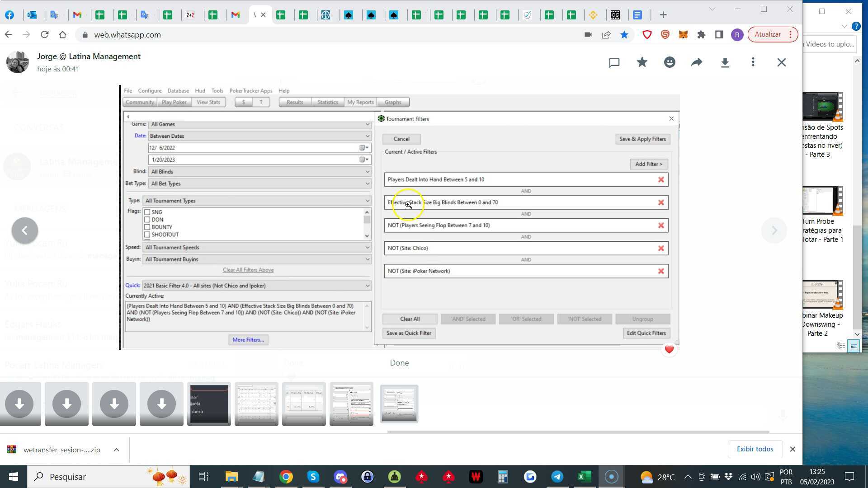Check the SNG flag checkbox

coord(147,211)
